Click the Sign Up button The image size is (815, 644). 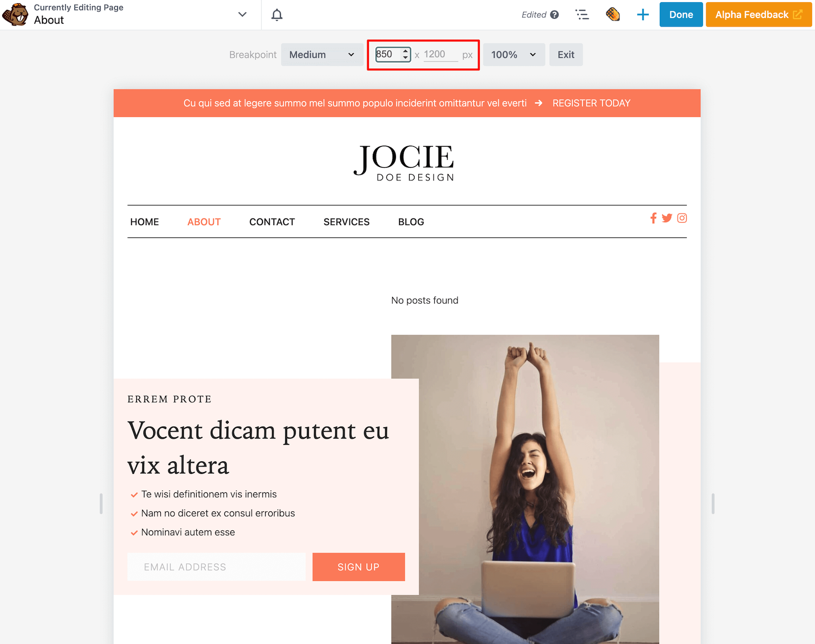pyautogui.click(x=359, y=567)
